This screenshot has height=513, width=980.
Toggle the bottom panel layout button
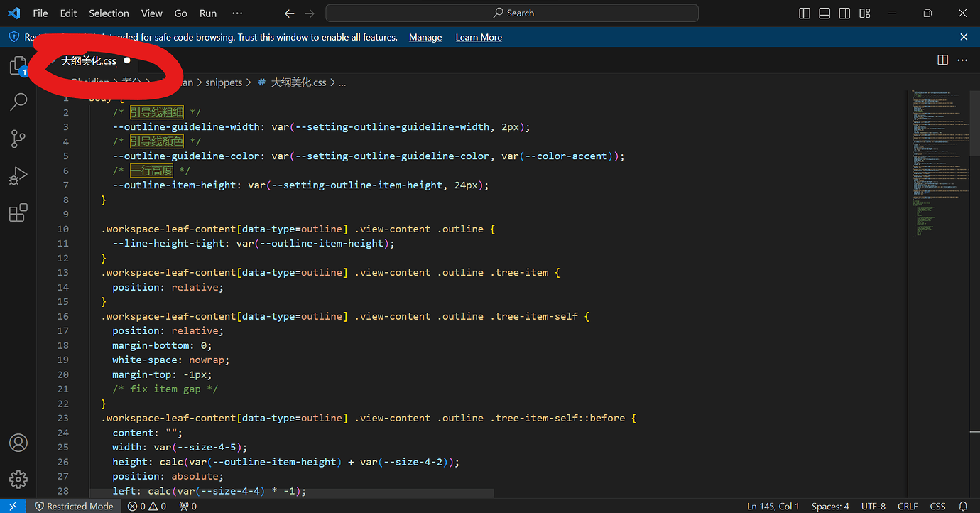point(824,13)
